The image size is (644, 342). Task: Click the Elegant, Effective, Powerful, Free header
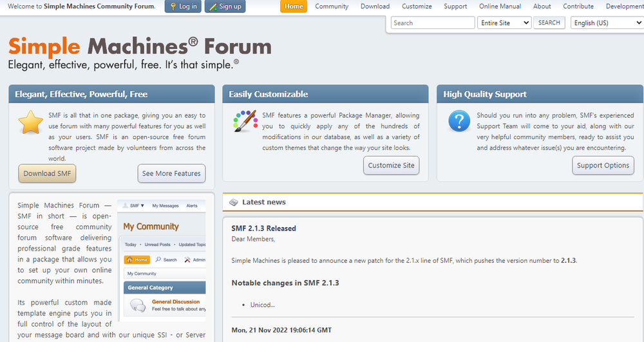click(x=111, y=94)
